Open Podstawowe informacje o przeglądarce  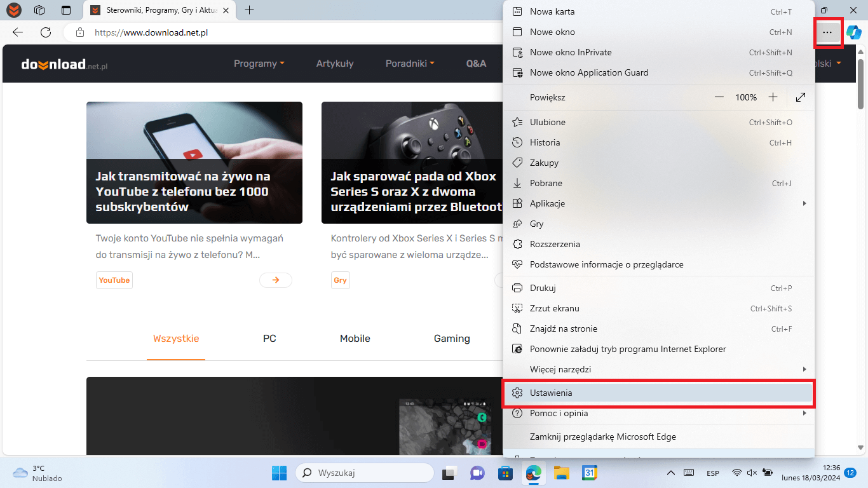pyautogui.click(x=658, y=264)
